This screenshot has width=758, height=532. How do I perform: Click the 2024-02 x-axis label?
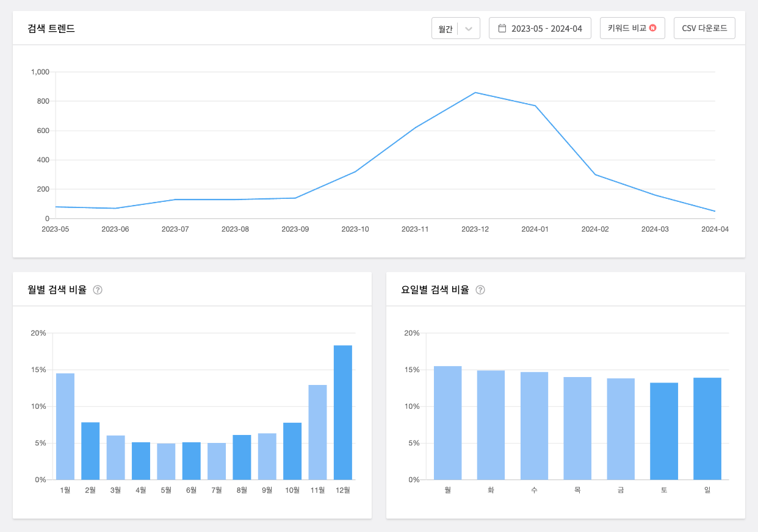pos(595,229)
